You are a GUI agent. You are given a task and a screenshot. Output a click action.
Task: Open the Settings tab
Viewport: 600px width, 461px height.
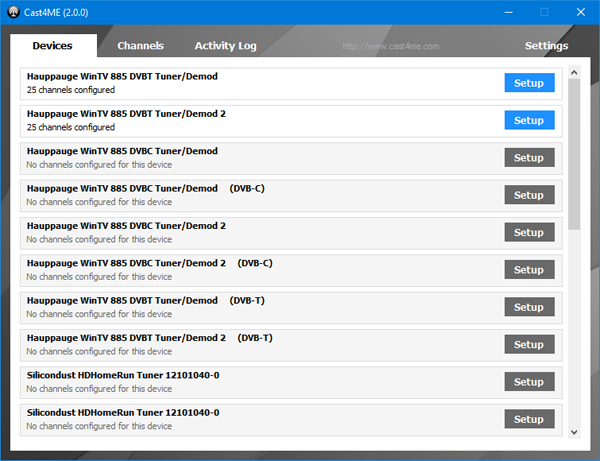546,46
